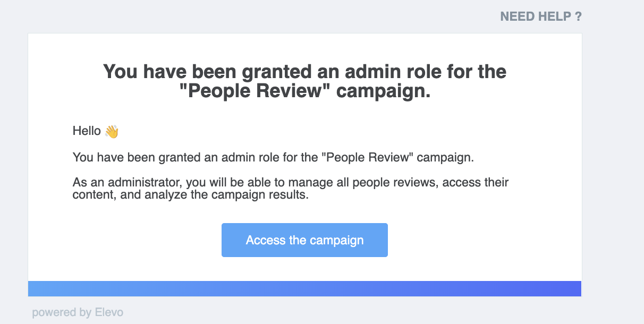Click the "Access the campaign" button
The height and width of the screenshot is (324, 644).
[304, 240]
